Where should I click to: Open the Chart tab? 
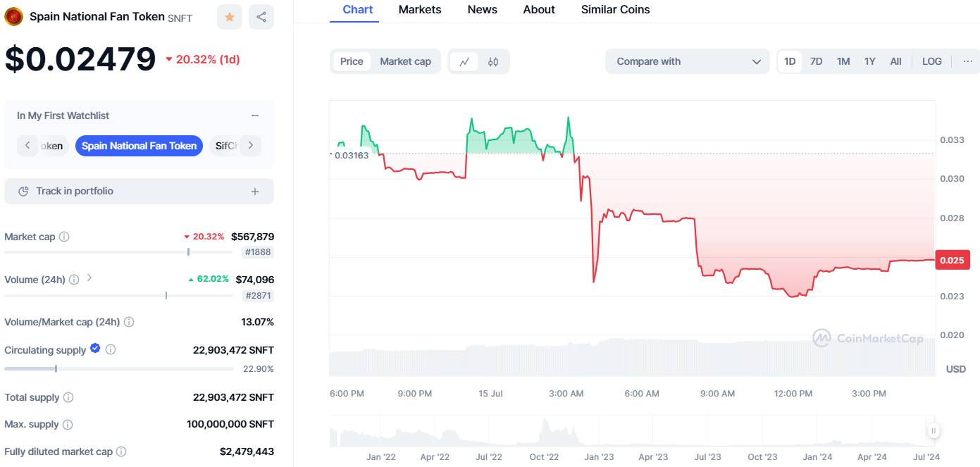[358, 10]
